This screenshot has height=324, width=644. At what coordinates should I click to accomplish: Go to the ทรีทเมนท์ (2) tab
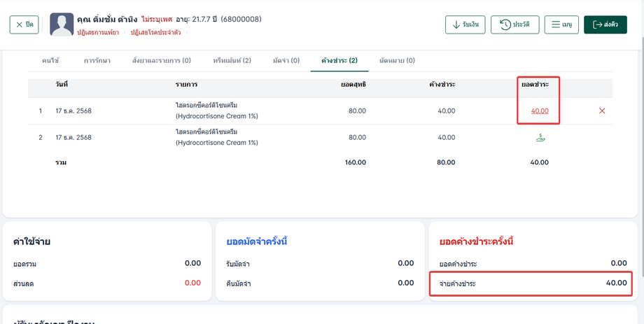(232, 61)
